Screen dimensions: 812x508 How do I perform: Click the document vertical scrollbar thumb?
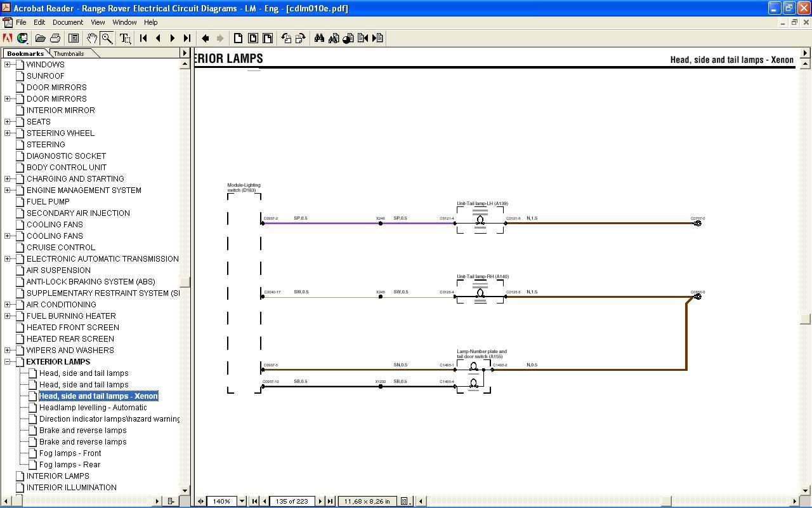tap(806, 319)
